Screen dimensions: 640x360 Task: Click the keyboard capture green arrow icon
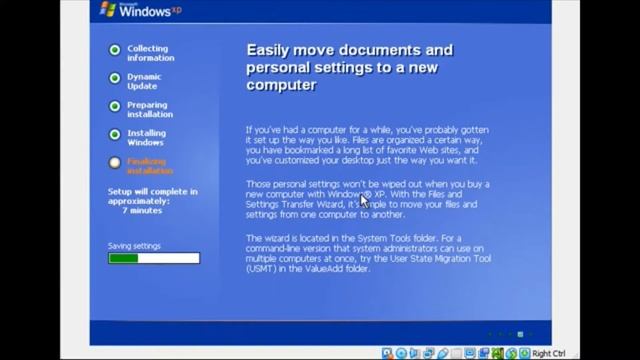tap(524, 353)
